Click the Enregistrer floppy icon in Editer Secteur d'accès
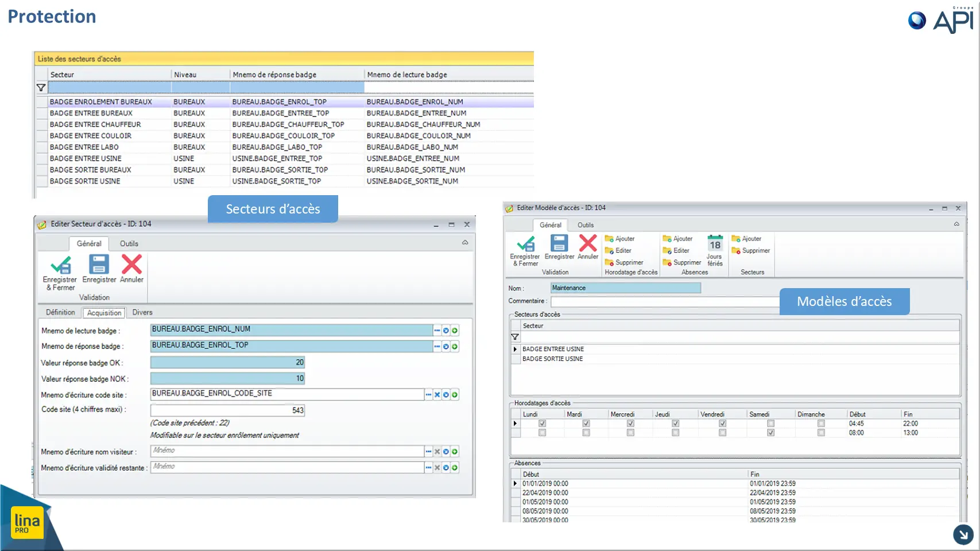The height and width of the screenshot is (551, 980). pyautogui.click(x=99, y=265)
